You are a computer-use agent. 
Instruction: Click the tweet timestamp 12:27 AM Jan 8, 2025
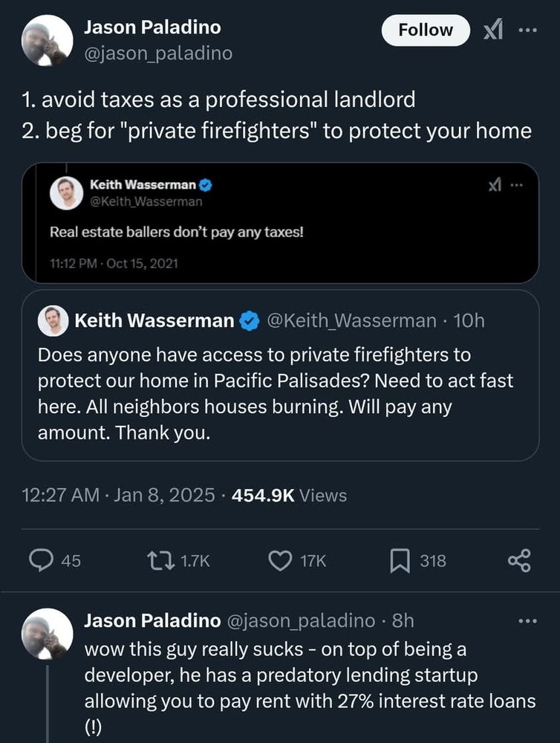(118, 495)
